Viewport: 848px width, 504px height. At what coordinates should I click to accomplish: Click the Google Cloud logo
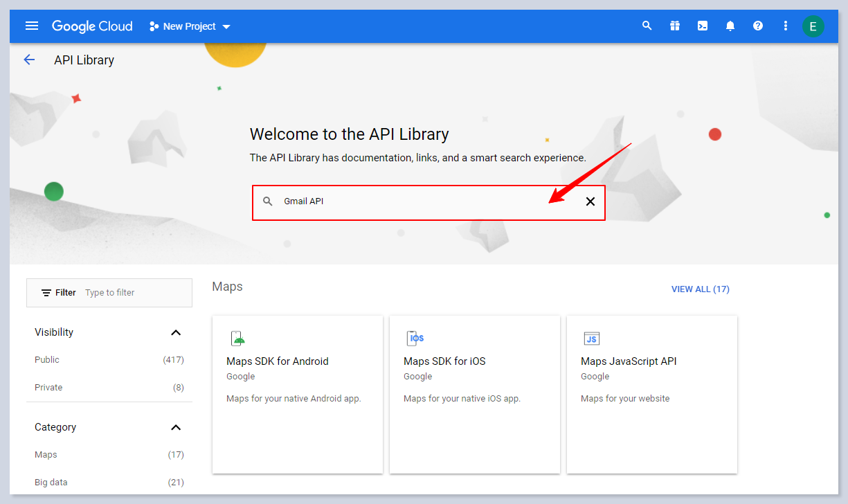(x=92, y=26)
